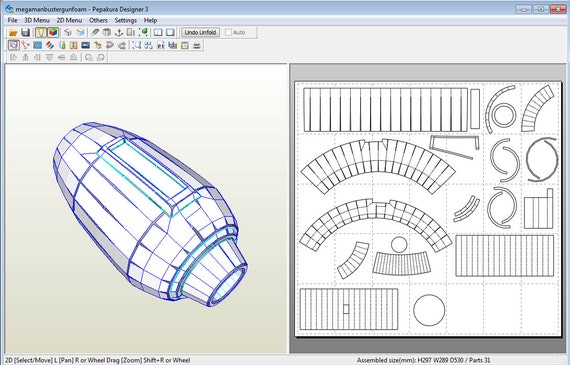Click the dotted selection frame icon

tap(136, 45)
